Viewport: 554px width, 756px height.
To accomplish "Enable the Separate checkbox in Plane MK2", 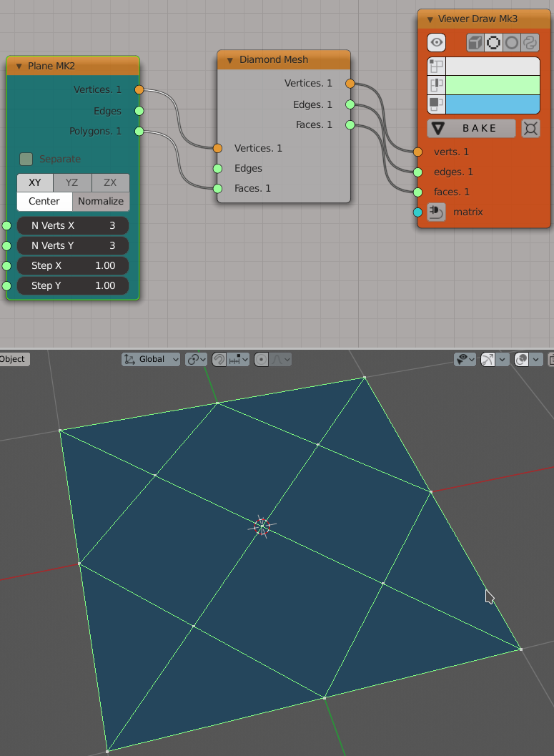I will coord(26,159).
